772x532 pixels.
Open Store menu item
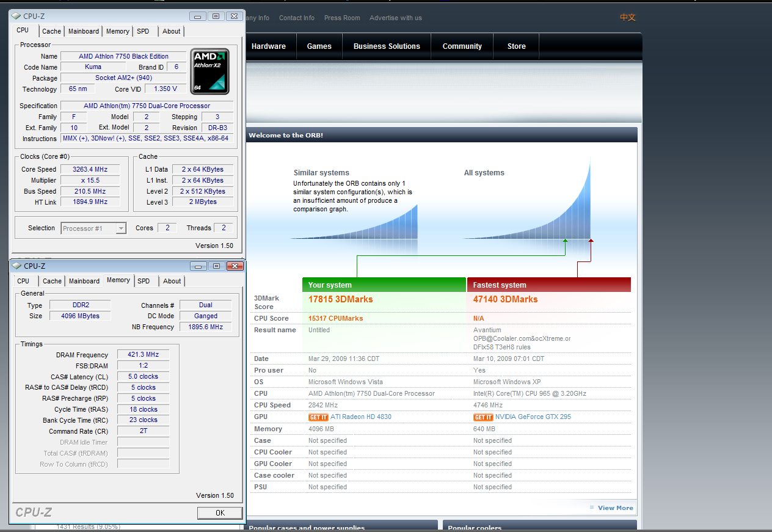[517, 46]
